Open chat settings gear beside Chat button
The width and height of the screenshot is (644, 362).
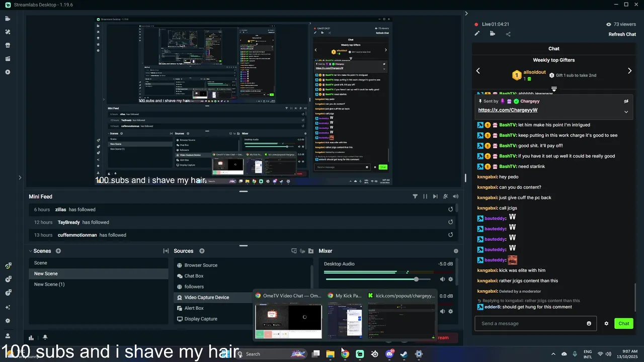tap(606, 323)
